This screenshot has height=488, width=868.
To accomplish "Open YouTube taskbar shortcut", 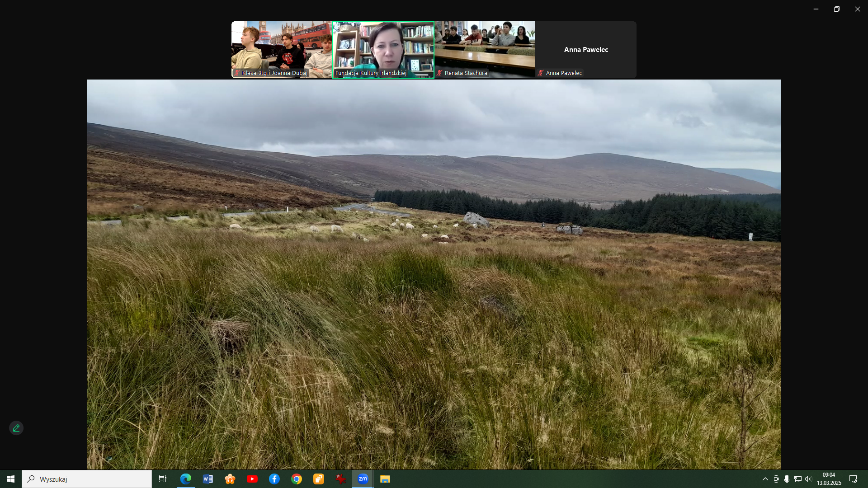I will pyautogui.click(x=252, y=479).
